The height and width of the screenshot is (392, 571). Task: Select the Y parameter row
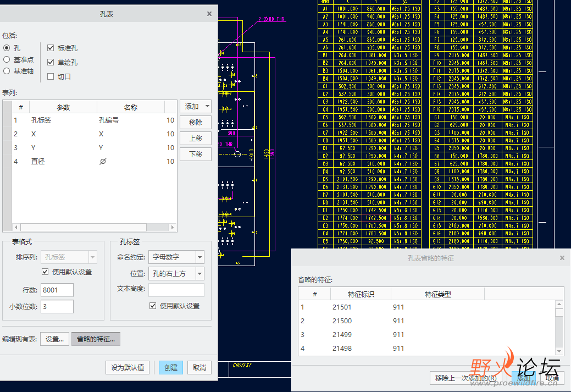click(x=95, y=147)
